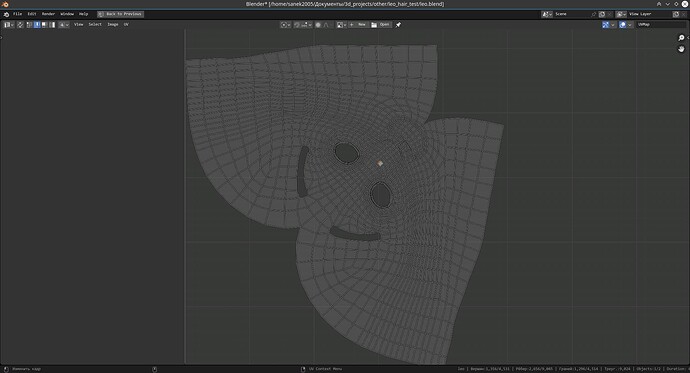Viewport: 690px width, 373px height.
Task: Open the view layer browse dropdown
Action: point(621,14)
